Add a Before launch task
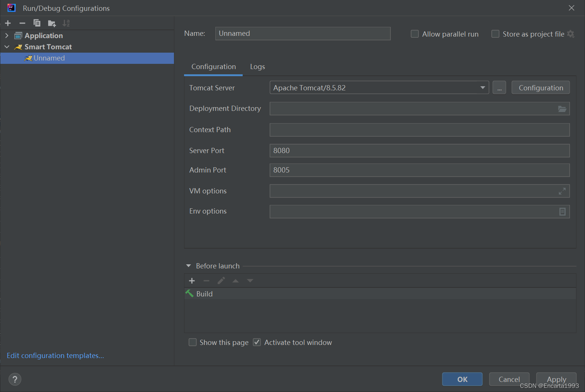The image size is (585, 392). pos(192,281)
